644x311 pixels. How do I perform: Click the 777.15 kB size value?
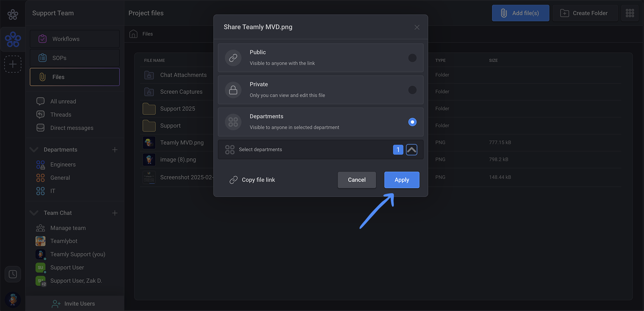pyautogui.click(x=500, y=142)
